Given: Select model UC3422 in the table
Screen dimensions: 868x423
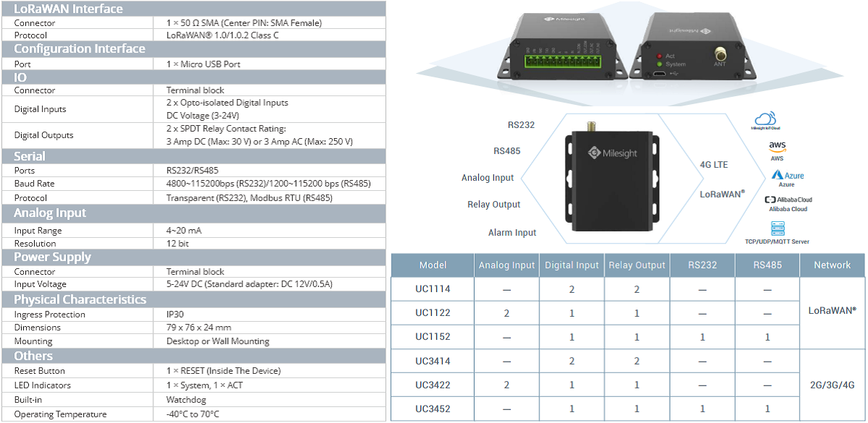Looking at the screenshot, I should pos(433,385).
